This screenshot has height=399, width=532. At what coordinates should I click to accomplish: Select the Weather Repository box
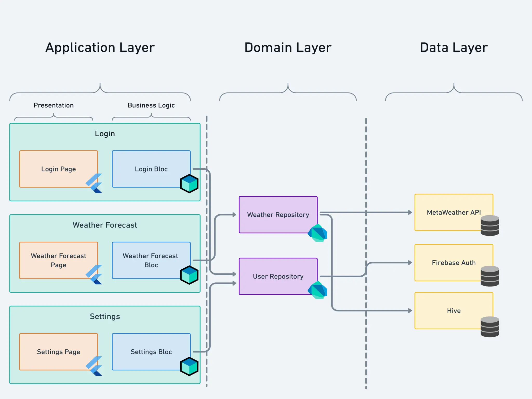point(278,215)
